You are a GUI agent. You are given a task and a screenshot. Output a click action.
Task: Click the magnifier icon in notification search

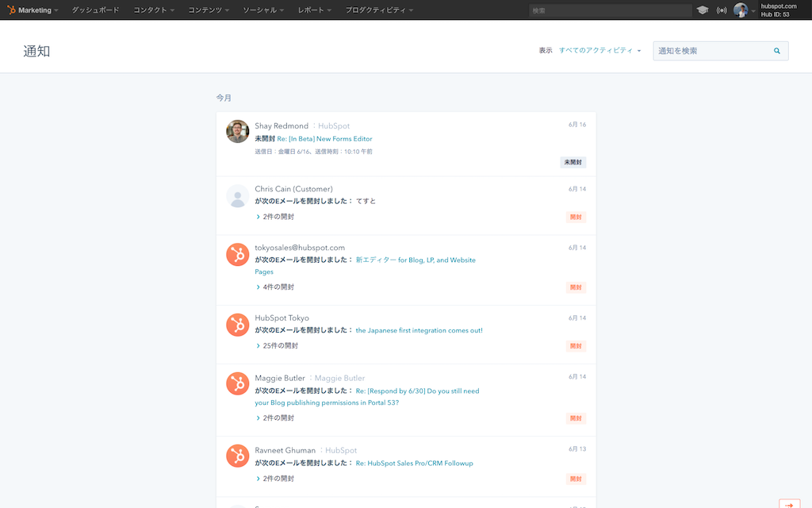tap(777, 51)
